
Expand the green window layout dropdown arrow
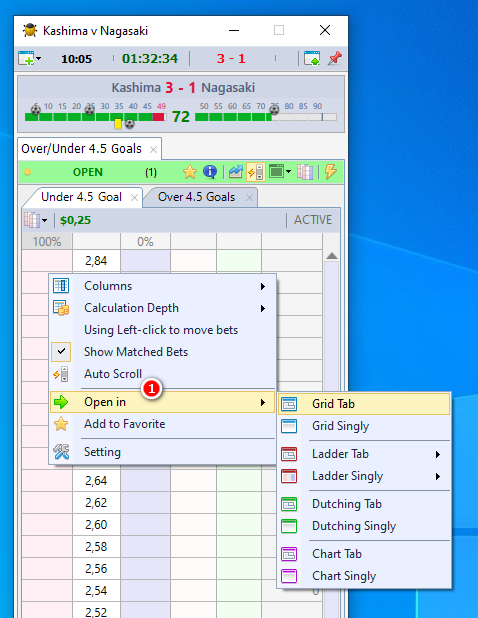(288, 172)
